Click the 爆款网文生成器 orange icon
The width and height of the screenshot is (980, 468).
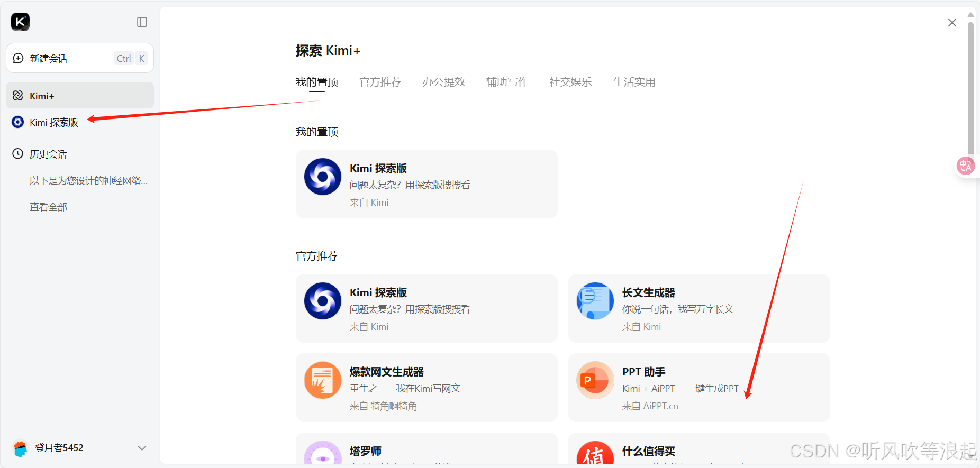(323, 380)
